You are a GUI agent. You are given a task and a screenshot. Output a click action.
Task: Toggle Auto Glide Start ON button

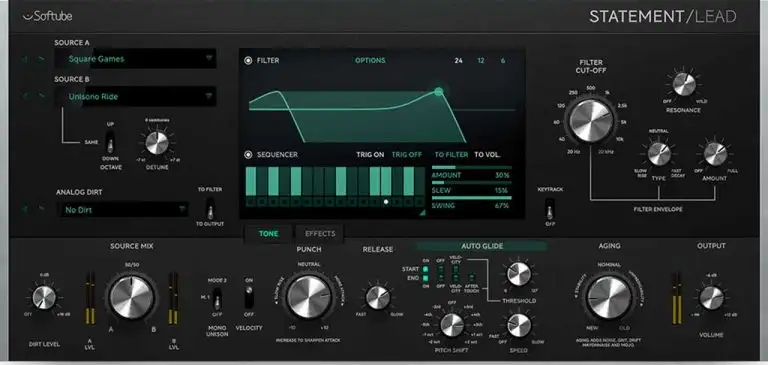[425, 269]
